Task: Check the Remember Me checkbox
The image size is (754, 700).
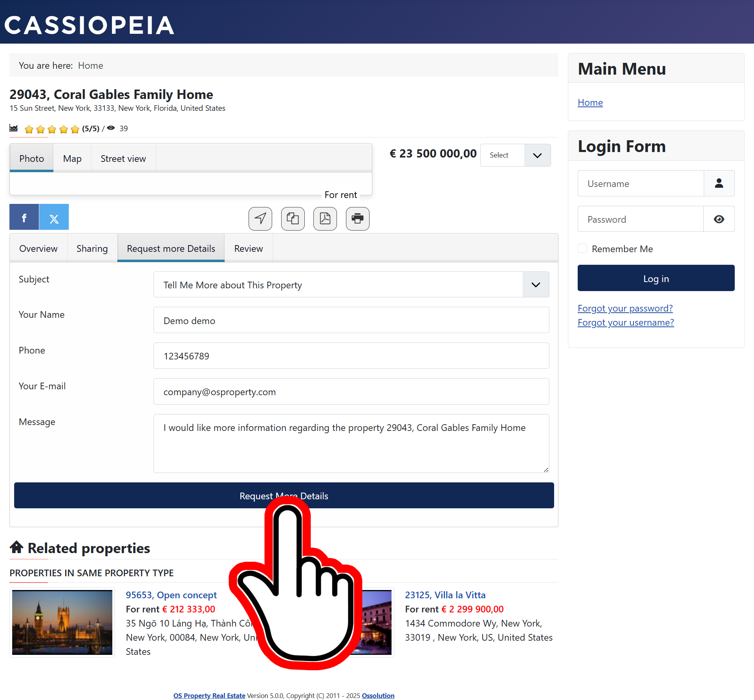Action: pyautogui.click(x=582, y=249)
